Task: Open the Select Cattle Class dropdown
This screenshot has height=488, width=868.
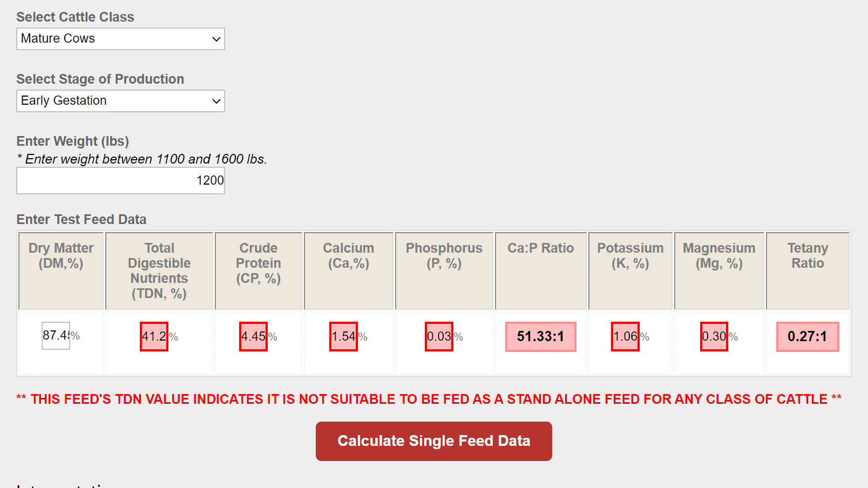Action: tap(120, 39)
